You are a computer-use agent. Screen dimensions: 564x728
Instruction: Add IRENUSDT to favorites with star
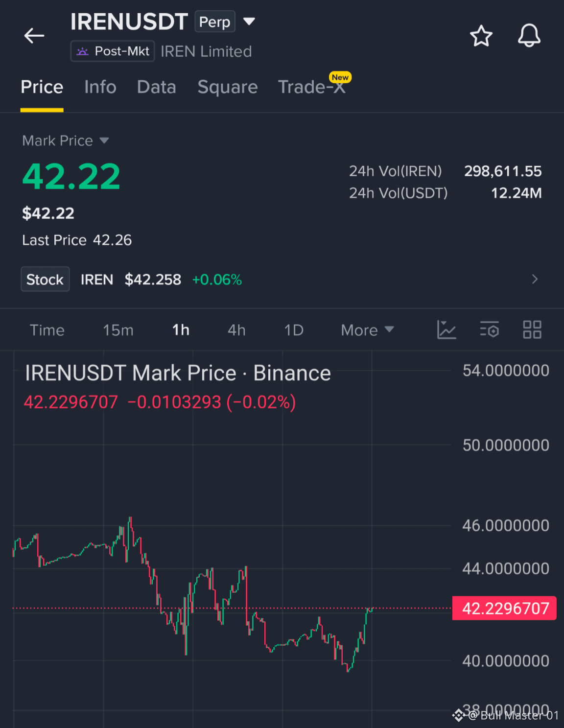481,36
